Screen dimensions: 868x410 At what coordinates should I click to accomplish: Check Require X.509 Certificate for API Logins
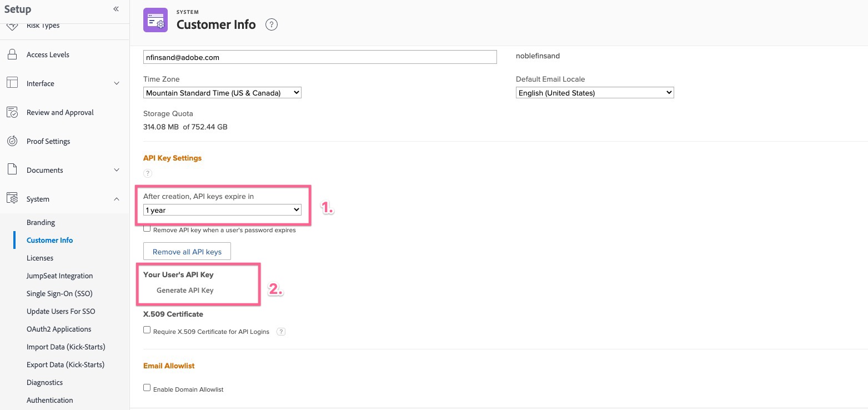tap(147, 330)
